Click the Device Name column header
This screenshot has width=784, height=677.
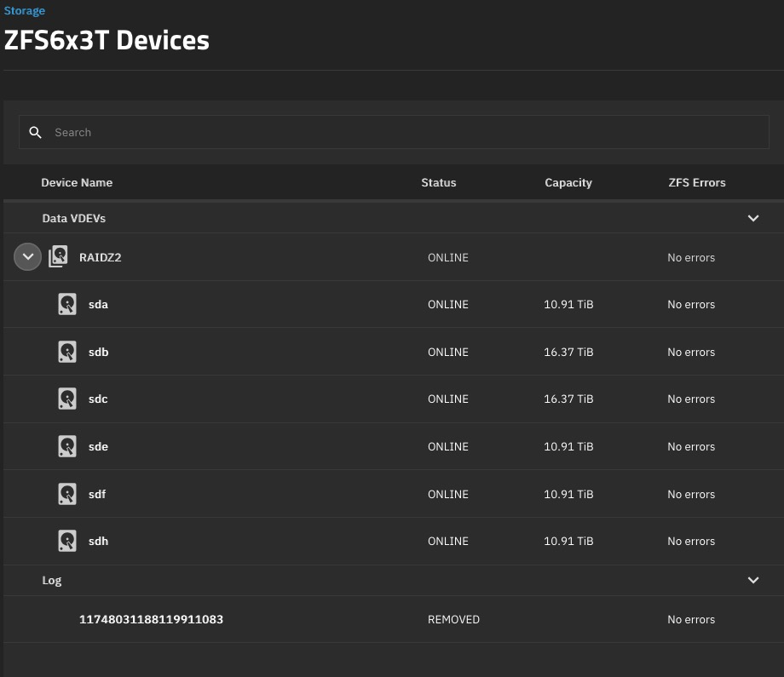tap(77, 182)
